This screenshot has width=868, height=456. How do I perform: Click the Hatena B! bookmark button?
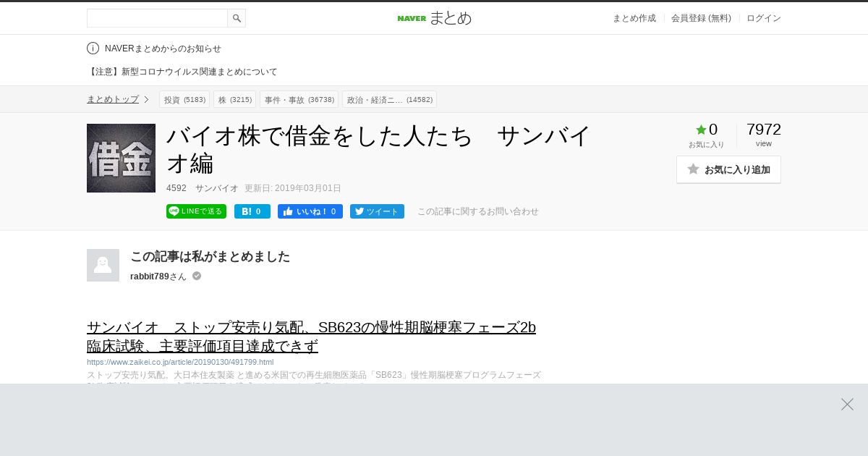(x=252, y=211)
